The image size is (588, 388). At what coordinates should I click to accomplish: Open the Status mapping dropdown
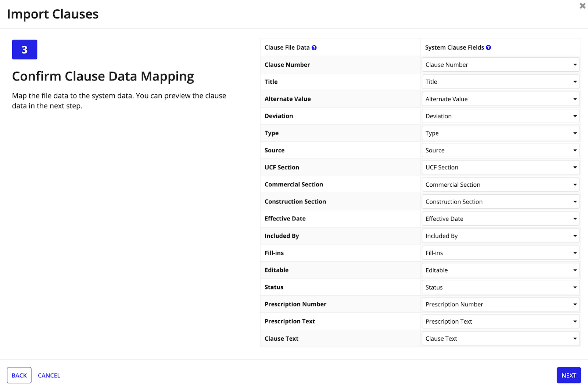coord(500,287)
